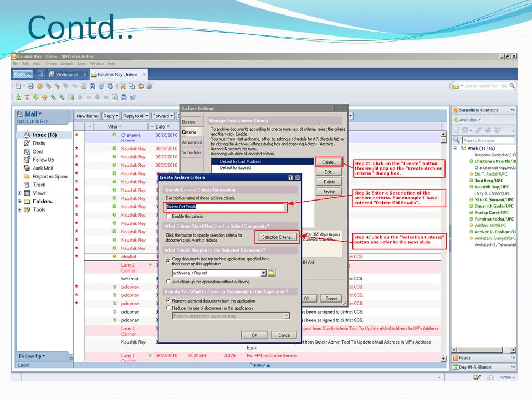Tick the Enable this criteria checkbox

(x=168, y=217)
